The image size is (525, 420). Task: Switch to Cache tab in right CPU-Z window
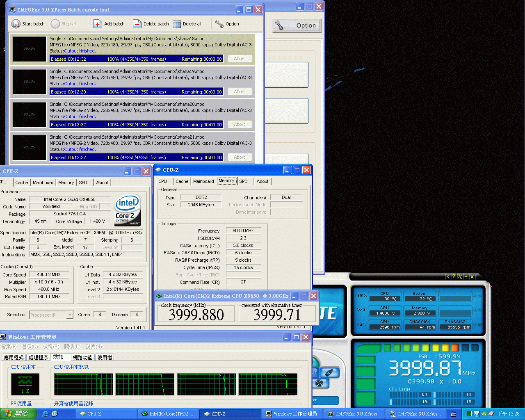[x=182, y=181]
